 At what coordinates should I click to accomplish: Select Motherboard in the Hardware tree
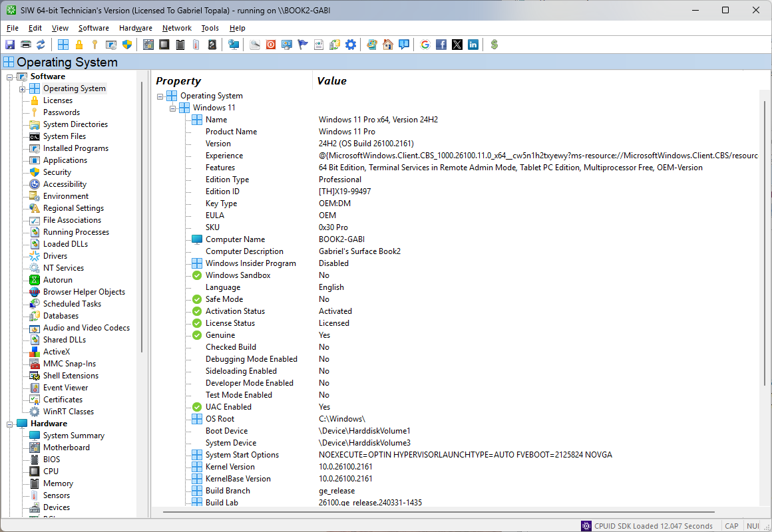click(66, 448)
